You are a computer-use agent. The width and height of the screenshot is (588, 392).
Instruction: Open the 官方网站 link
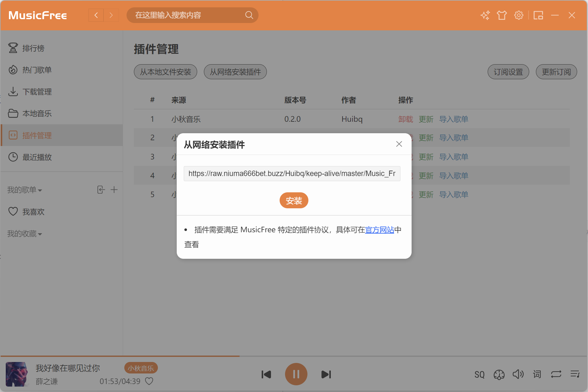[x=379, y=230]
